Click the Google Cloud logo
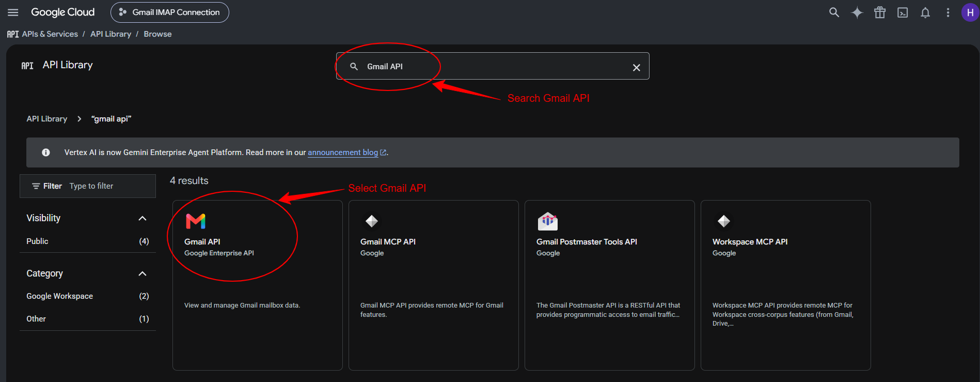This screenshot has width=980, height=382. (x=63, y=12)
